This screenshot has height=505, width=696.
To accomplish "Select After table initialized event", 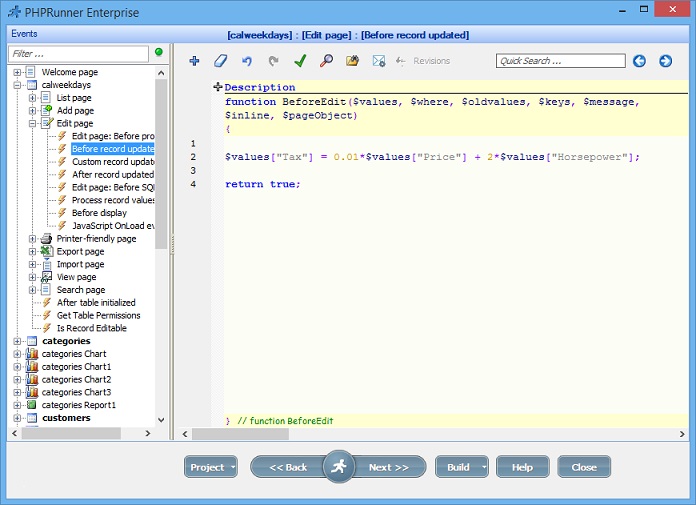I will pyautogui.click(x=96, y=303).
